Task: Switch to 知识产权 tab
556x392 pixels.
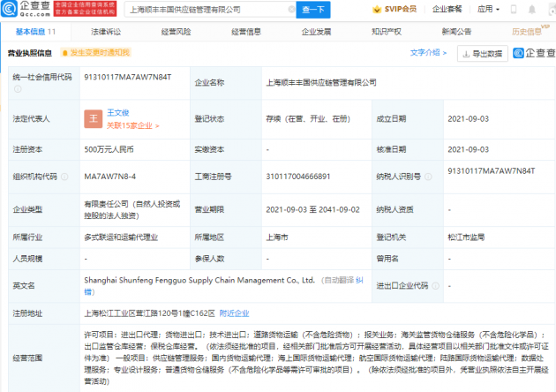Action: [x=387, y=32]
